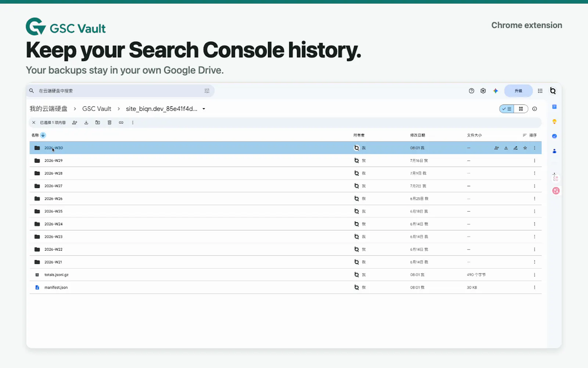Click the 修改日期 column header
The height and width of the screenshot is (368, 588).
click(417, 135)
